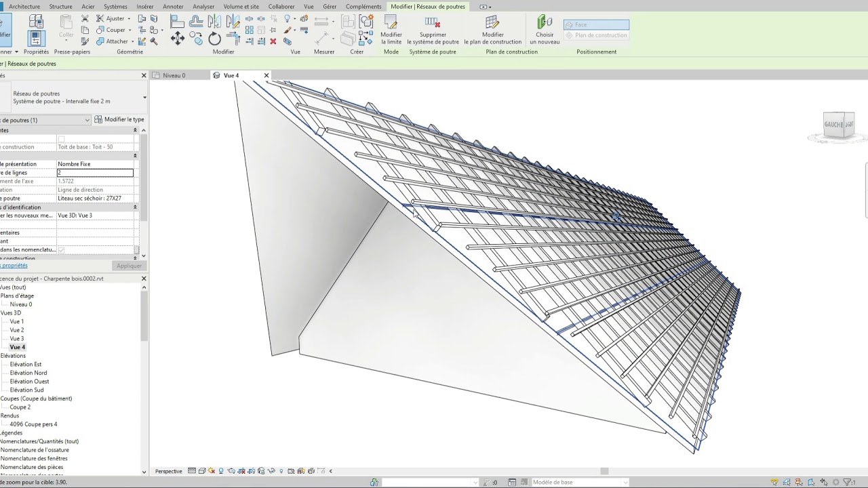Select the Move tool in Modifier panel

(178, 38)
